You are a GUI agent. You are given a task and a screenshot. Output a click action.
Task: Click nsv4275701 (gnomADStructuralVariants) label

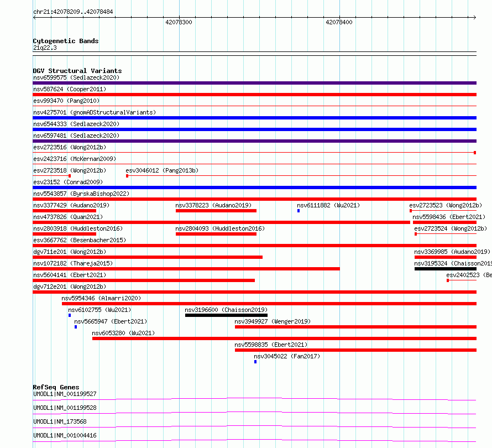[95, 112]
